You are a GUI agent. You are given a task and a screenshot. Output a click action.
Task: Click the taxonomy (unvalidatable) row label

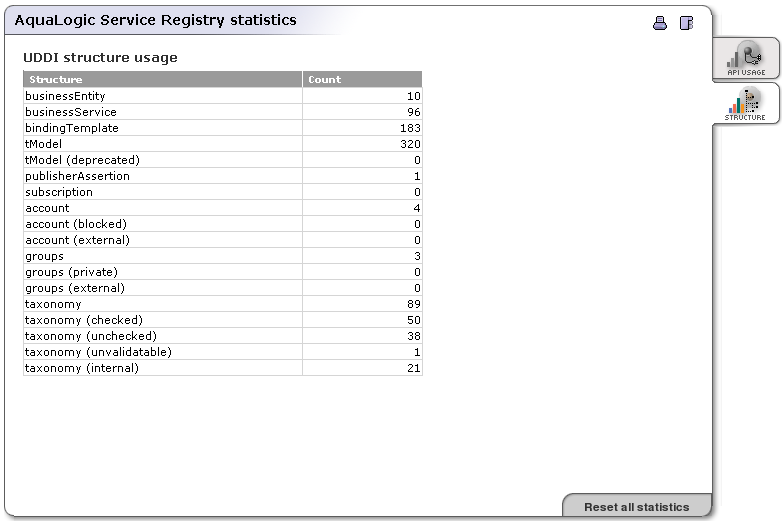[98, 352]
